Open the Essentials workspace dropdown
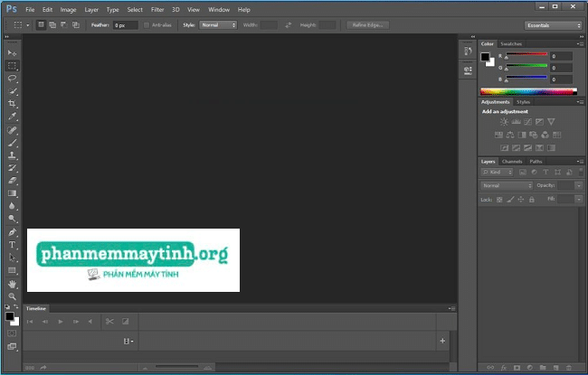Image resolution: width=588 pixels, height=375 pixels. [553, 25]
